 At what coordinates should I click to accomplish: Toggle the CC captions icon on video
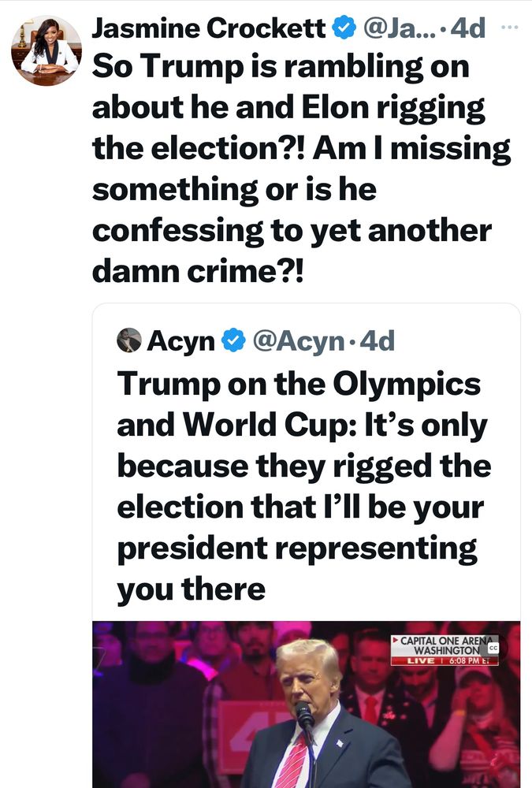(x=493, y=648)
